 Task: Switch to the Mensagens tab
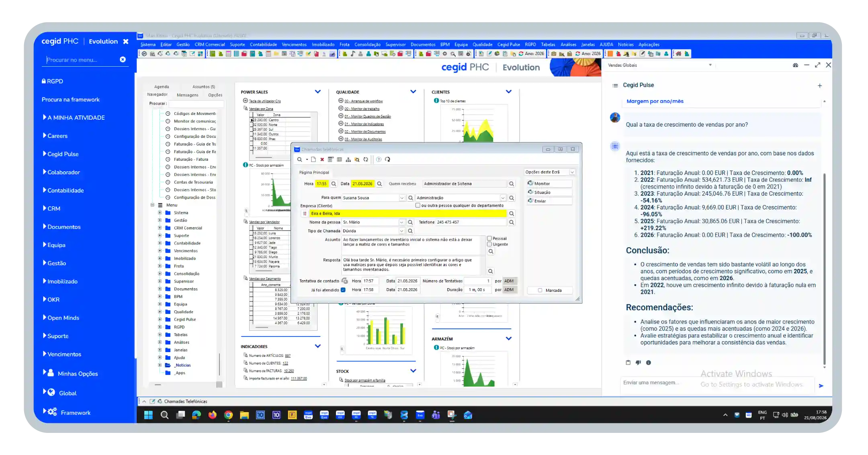(188, 95)
